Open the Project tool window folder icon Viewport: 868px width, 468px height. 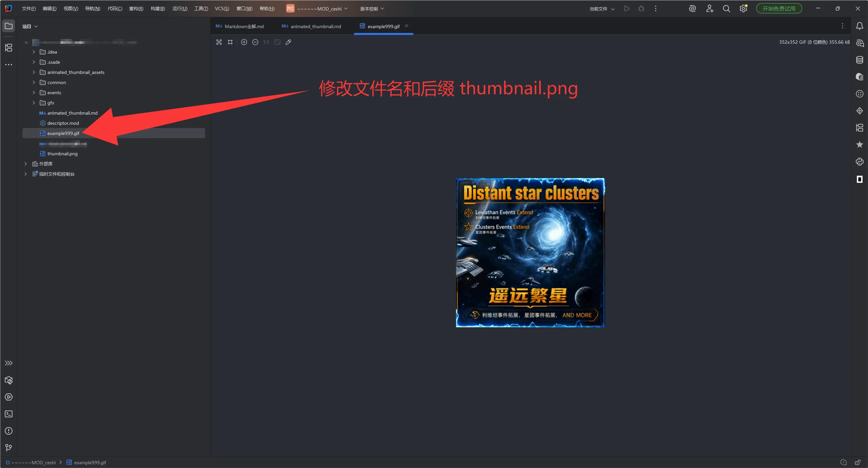pos(9,26)
